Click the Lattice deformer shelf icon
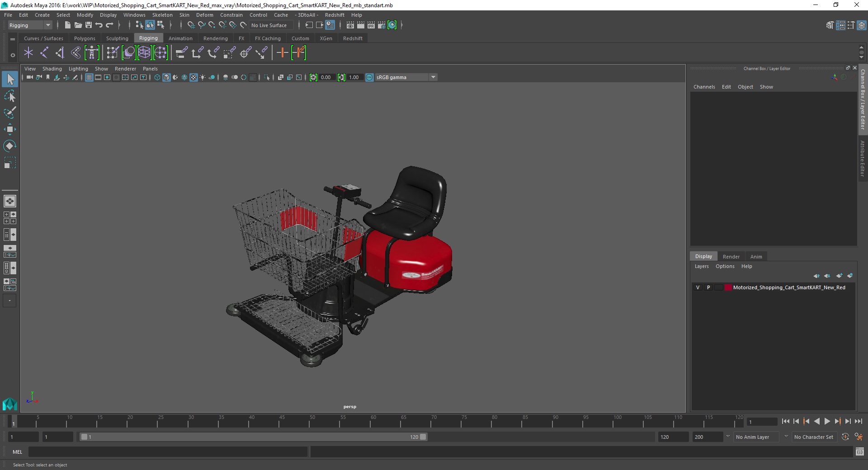This screenshot has height=470, width=868. click(x=145, y=53)
